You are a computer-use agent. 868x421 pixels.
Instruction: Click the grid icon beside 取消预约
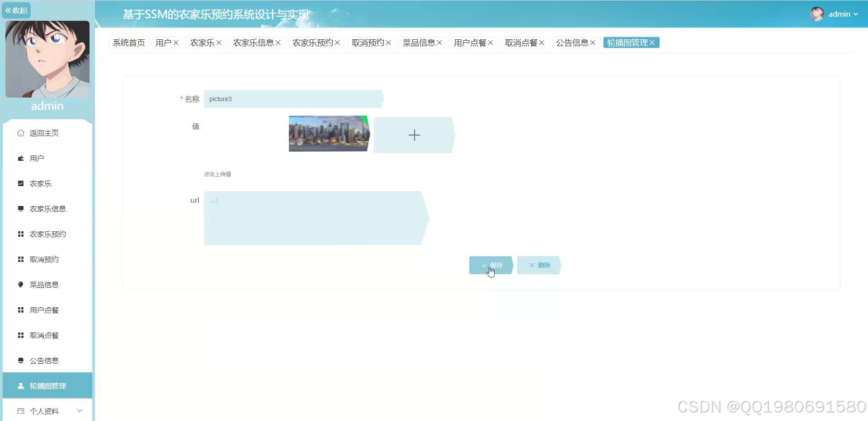[x=21, y=259]
